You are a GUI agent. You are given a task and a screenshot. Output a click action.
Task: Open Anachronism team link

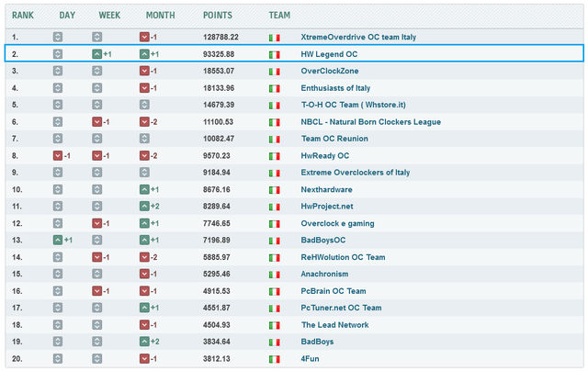point(324,275)
